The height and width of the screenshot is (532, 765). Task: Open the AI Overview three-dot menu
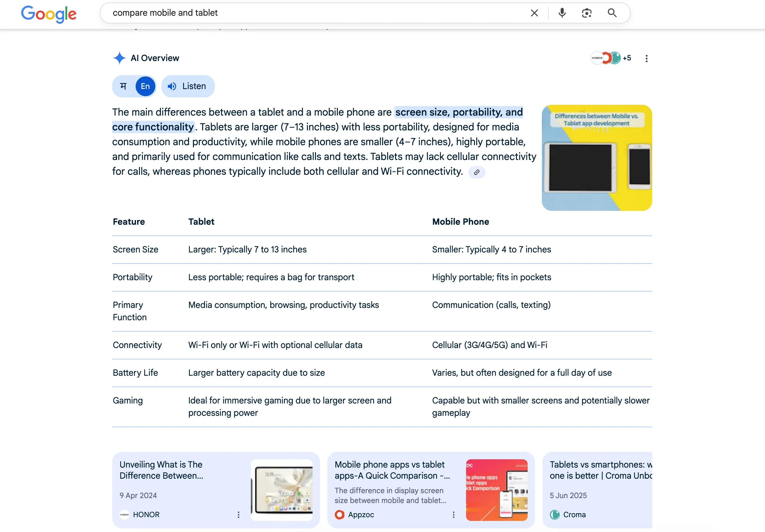click(646, 58)
